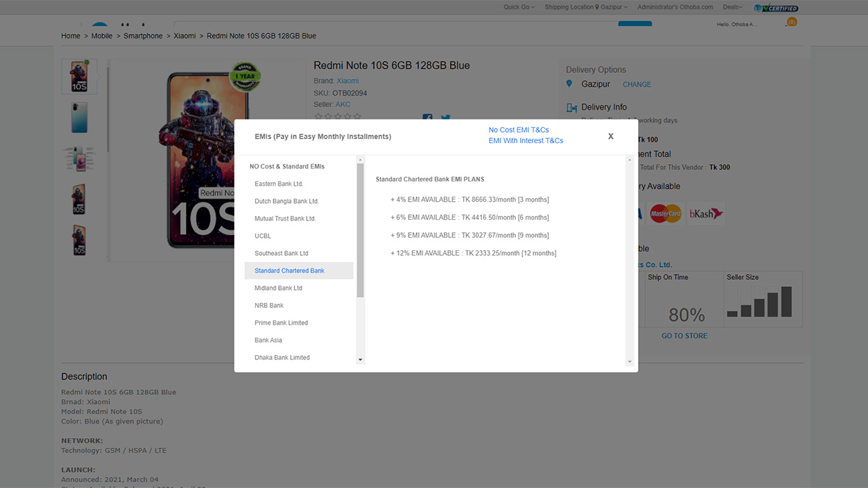Open Administrator's Othoba.com link

tap(675, 7)
